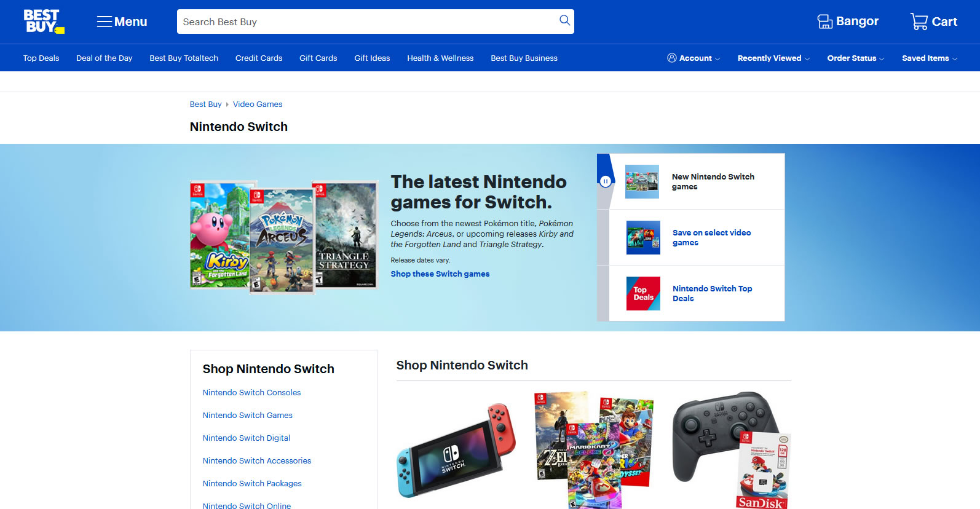Open the hamburger Menu
Screen dimensions: 980x509
pyautogui.click(x=122, y=22)
